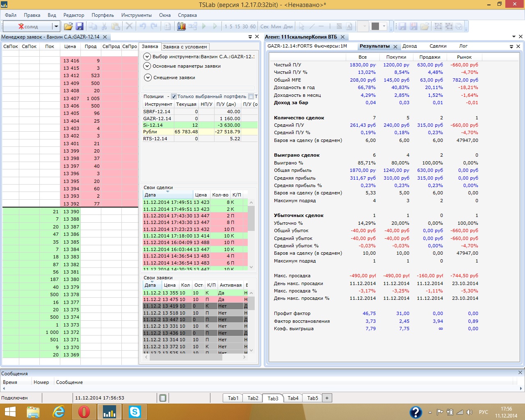525x420 pixels.
Task: Click the 'Да' active cell of the 13 355 order
Action: point(221,293)
